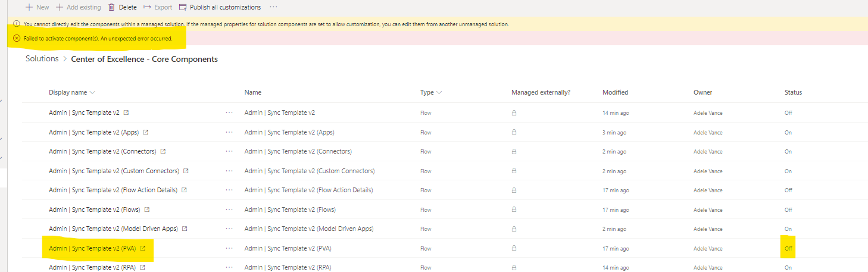Click external-open icon beside (Connectors) flow

(x=163, y=151)
